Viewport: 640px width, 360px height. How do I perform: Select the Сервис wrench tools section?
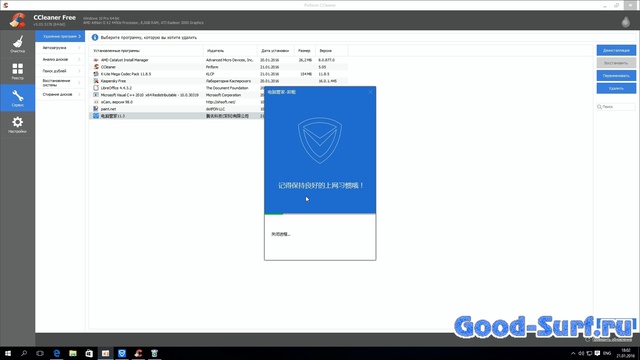point(17,98)
